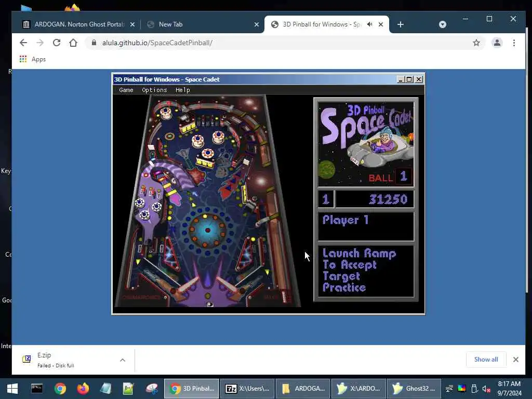Viewport: 532px width, 399px height.
Task: Reload the pinball page
Action: coord(57,43)
